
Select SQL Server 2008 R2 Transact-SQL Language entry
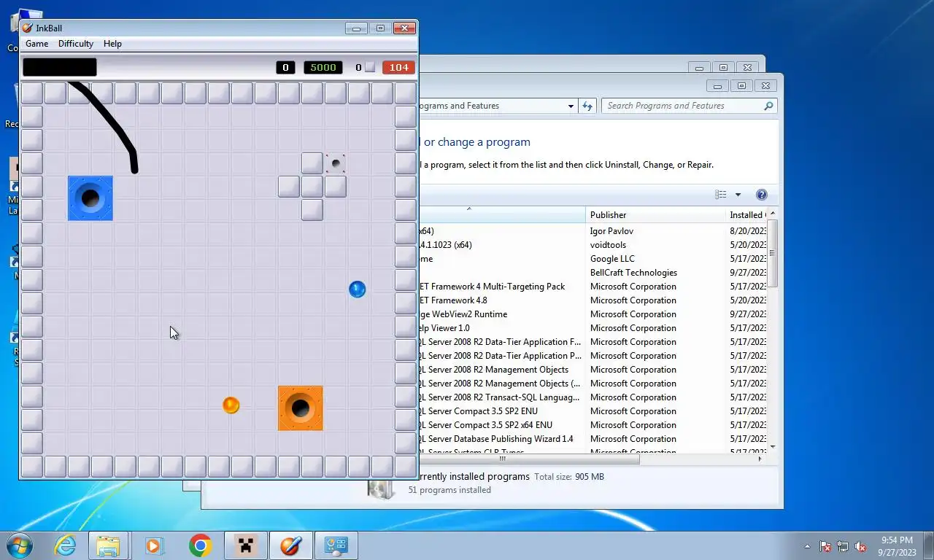(x=593, y=397)
